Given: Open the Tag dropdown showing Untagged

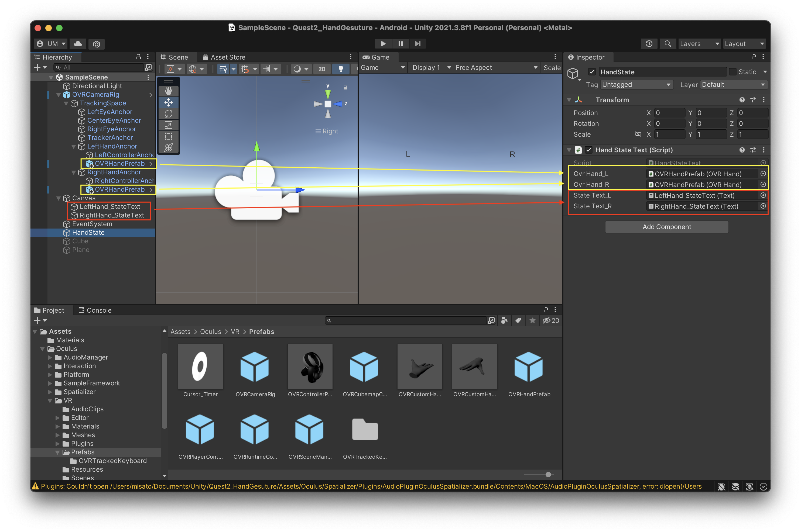Looking at the screenshot, I should [x=637, y=85].
